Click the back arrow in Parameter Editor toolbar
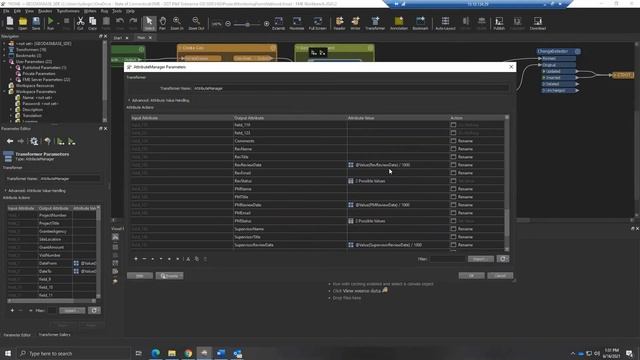This screenshot has height=360, width=640. [x=10, y=141]
